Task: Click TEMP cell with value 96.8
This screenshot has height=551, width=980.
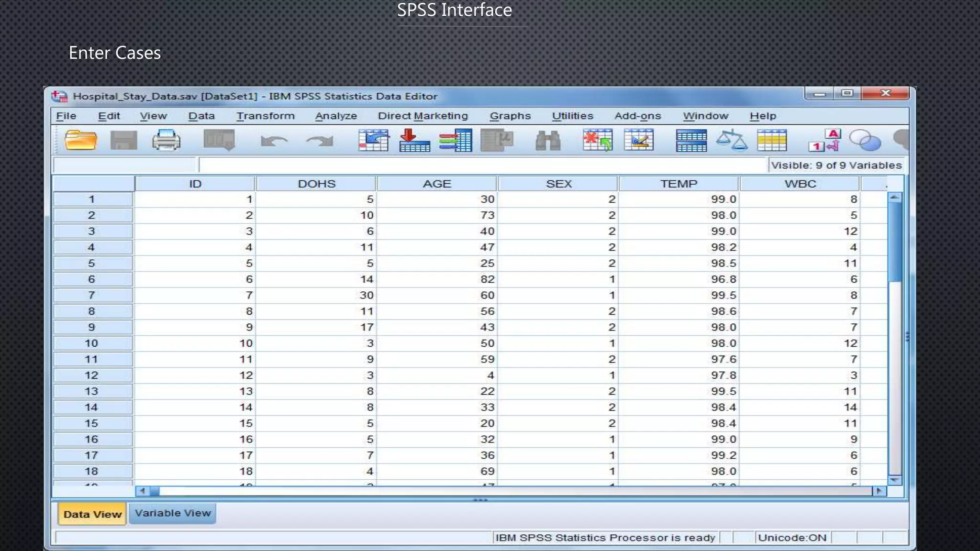Action: (x=679, y=279)
